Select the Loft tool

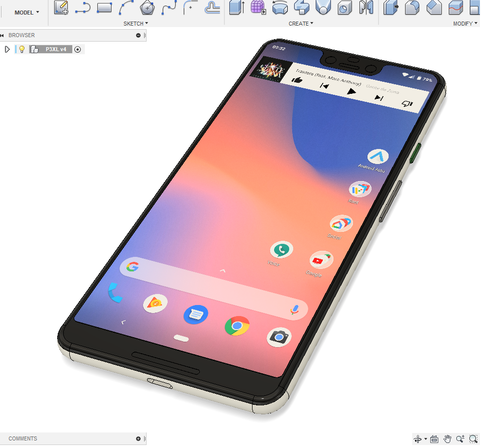click(323, 8)
